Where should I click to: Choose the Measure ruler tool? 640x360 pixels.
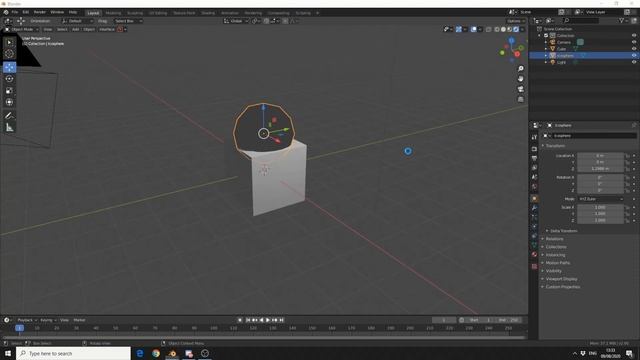[9, 128]
